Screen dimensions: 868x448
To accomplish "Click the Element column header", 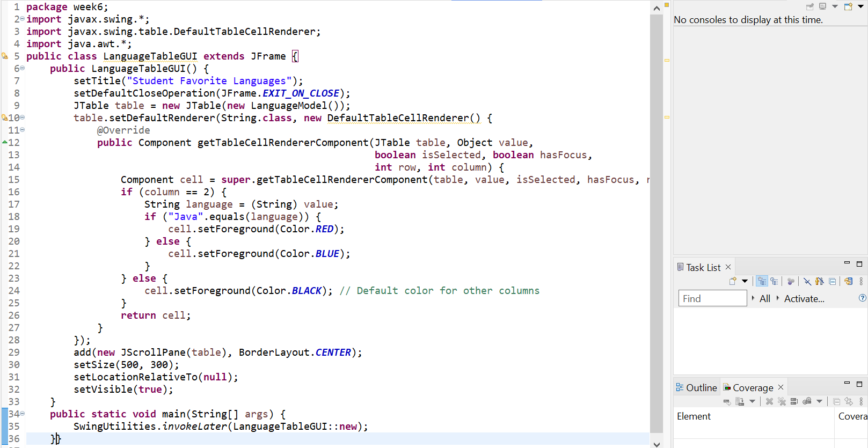I will [754, 416].
